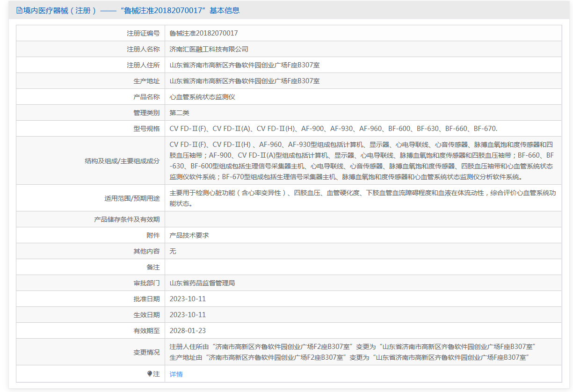Click the 适用范围/预期用途 description text
The image size is (573, 392).
click(x=363, y=198)
